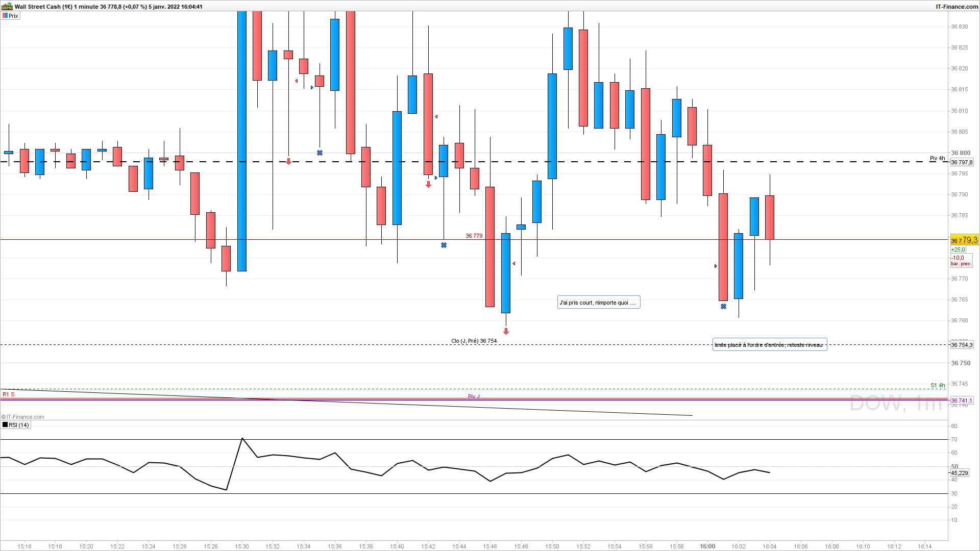Click the small red triangle marker near 15:47
This screenshot has width=980, height=551.
(x=514, y=264)
